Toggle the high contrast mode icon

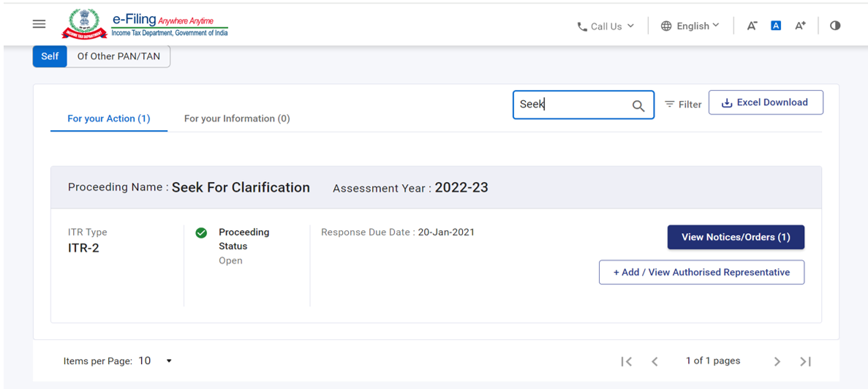tap(835, 26)
